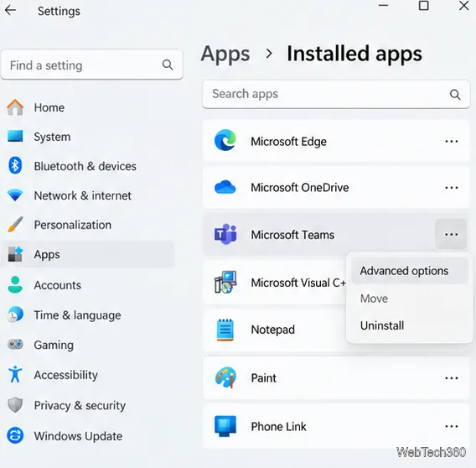Open System settings
The height and width of the screenshot is (468, 476).
click(x=88, y=137)
